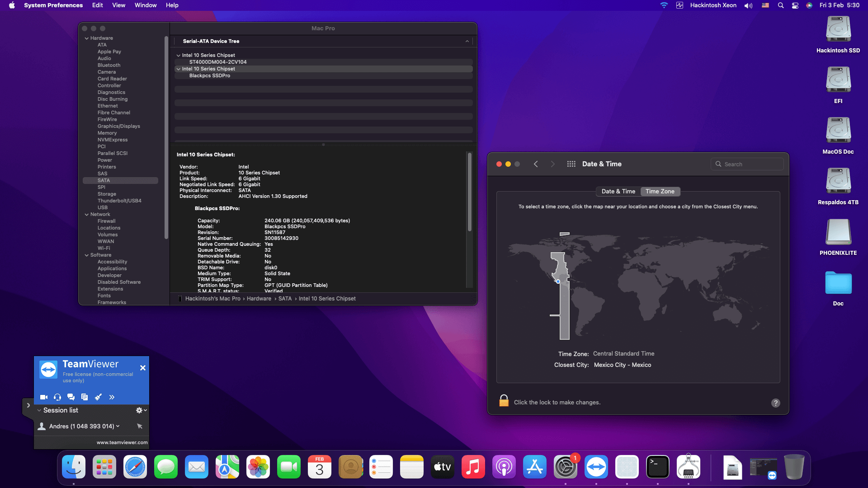Screen dimensions: 868x488
Task: Select Storage in the sidebar
Action: click(x=107, y=194)
